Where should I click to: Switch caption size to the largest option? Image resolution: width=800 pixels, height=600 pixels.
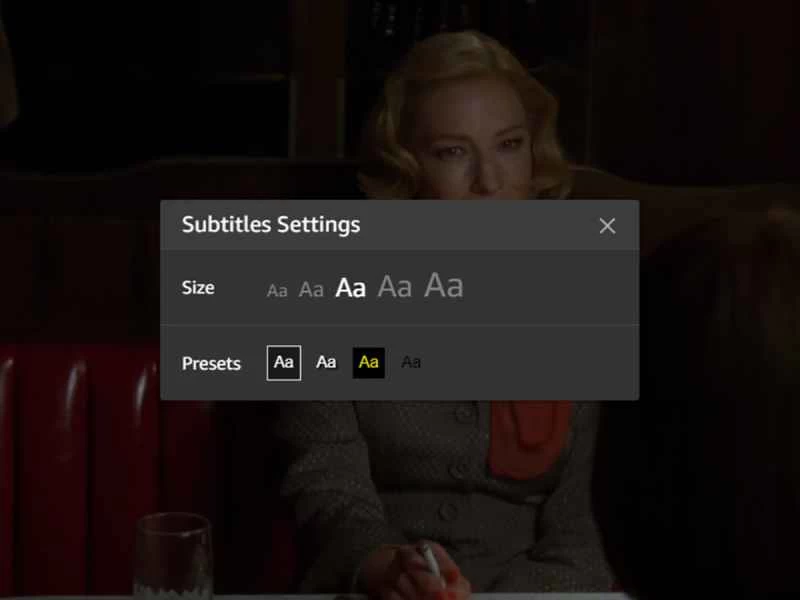tap(444, 286)
